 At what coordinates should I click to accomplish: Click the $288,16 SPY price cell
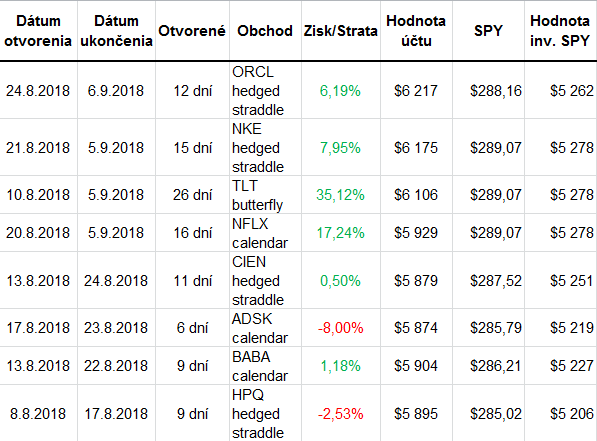tap(488, 91)
